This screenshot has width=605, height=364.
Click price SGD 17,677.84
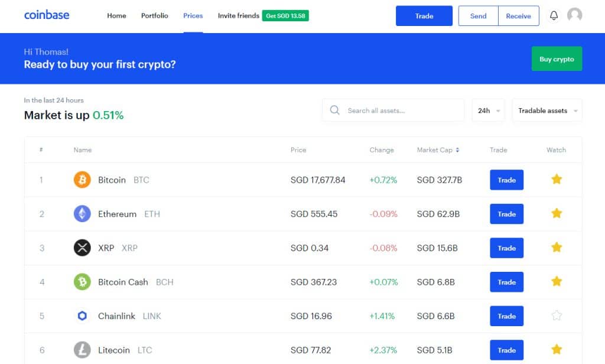pos(318,180)
